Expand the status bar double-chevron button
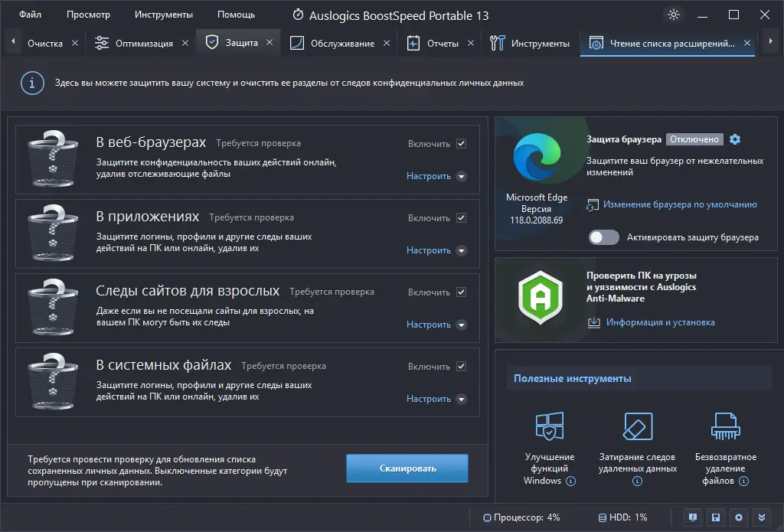The image size is (784, 532). 761,517
